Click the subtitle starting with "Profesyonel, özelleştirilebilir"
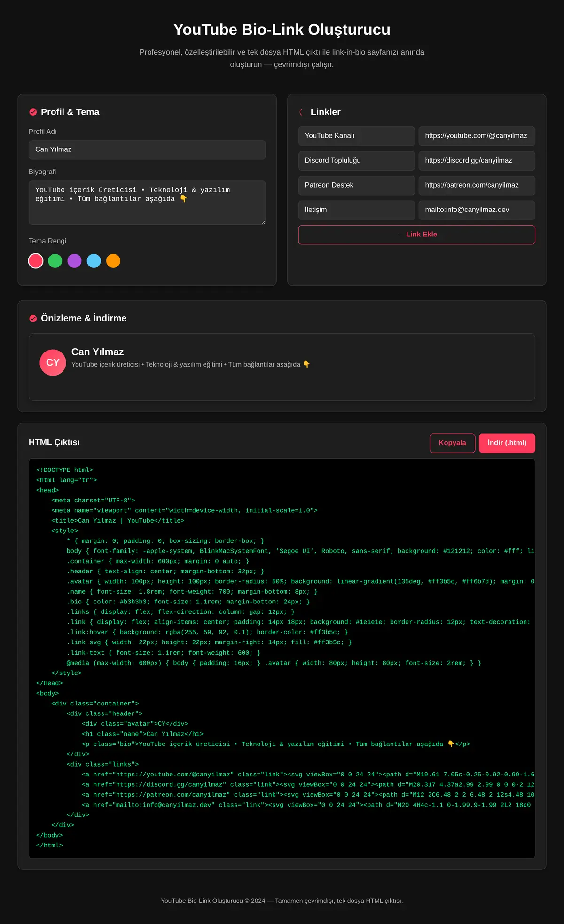The width and height of the screenshot is (564, 924). click(x=282, y=58)
